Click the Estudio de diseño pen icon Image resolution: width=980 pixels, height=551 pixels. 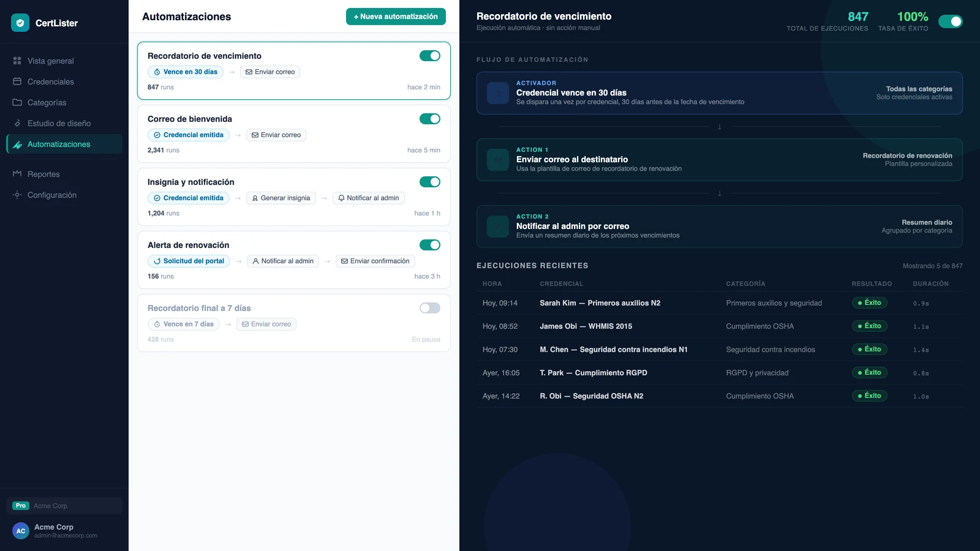click(17, 123)
